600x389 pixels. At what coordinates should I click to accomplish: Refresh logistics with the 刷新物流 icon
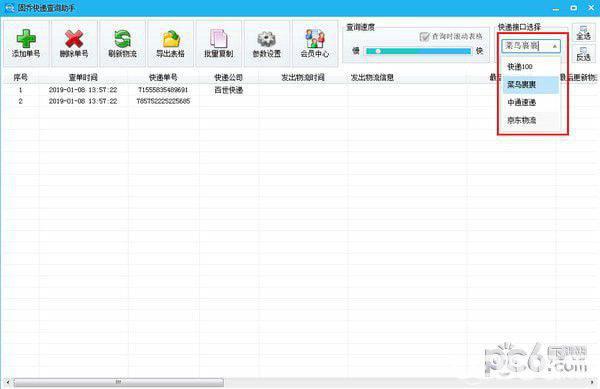click(122, 44)
